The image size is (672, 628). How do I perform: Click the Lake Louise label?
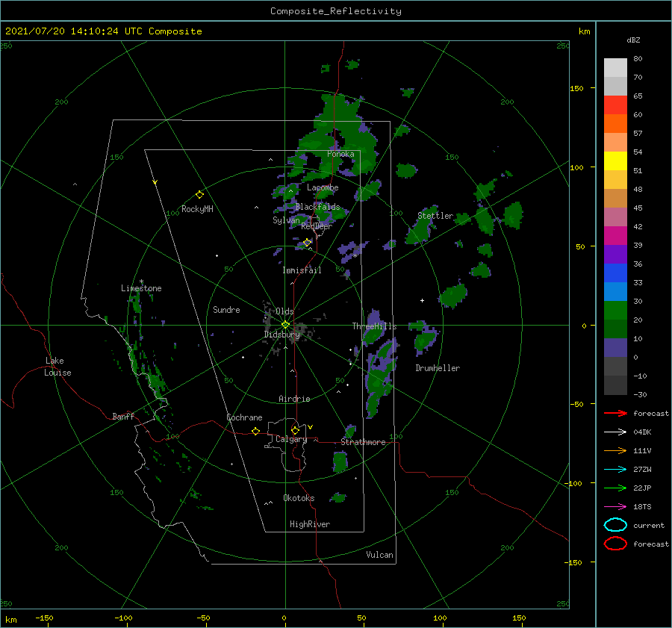pyautogui.click(x=57, y=367)
